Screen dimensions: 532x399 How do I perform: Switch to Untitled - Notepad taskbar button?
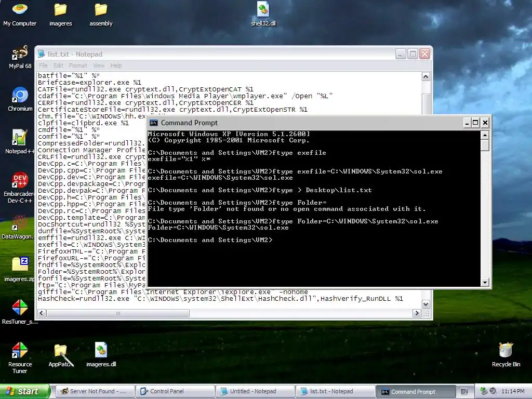(255, 392)
